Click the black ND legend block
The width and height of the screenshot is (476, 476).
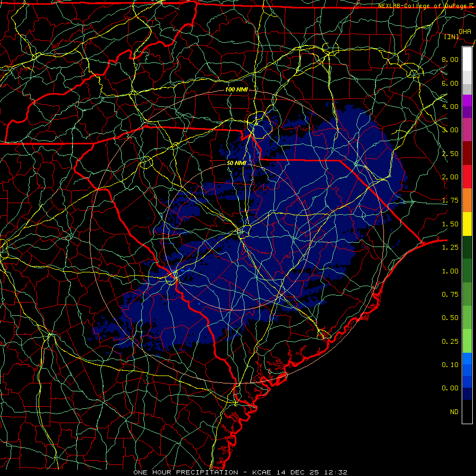[467, 411]
